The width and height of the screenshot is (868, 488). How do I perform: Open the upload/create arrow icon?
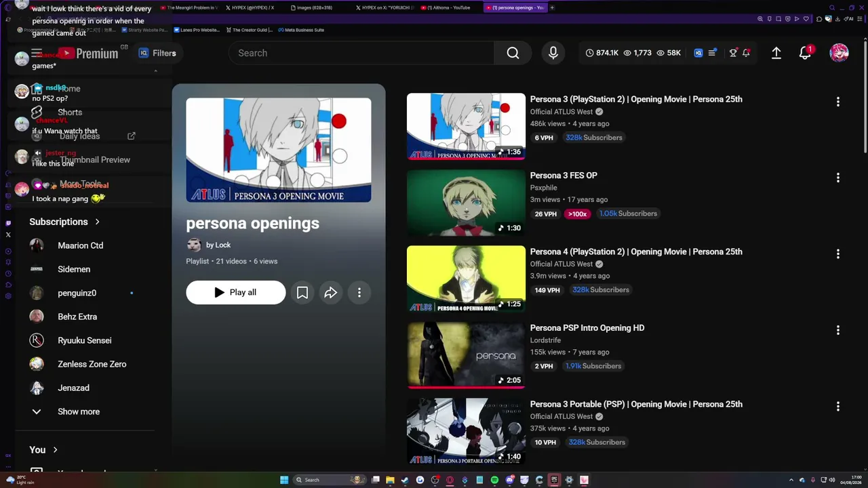pyautogui.click(x=776, y=53)
